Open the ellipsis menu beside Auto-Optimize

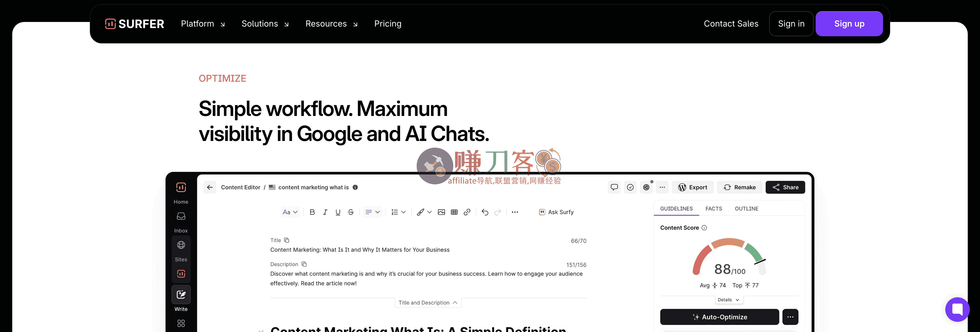(790, 317)
